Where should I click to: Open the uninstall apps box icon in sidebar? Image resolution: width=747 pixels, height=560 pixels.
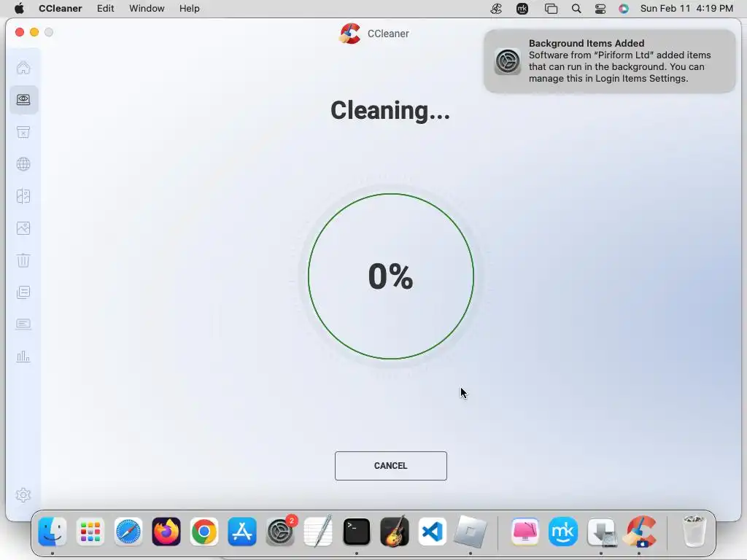tap(23, 132)
